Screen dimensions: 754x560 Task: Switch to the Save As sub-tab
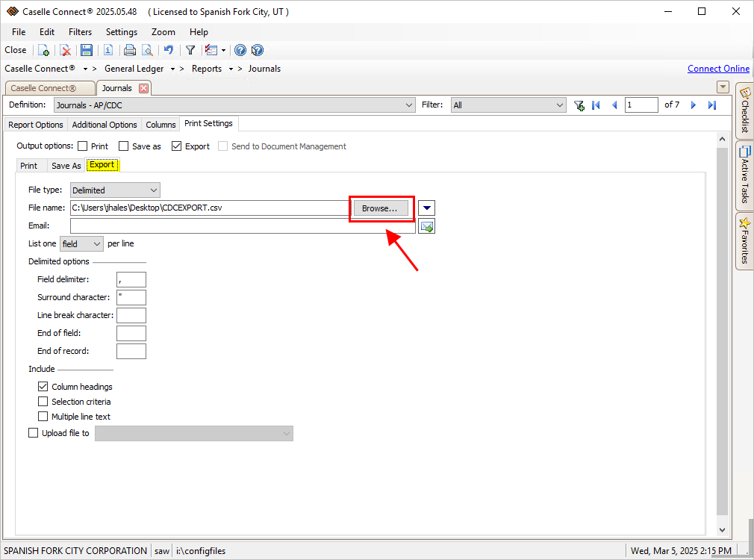66,166
